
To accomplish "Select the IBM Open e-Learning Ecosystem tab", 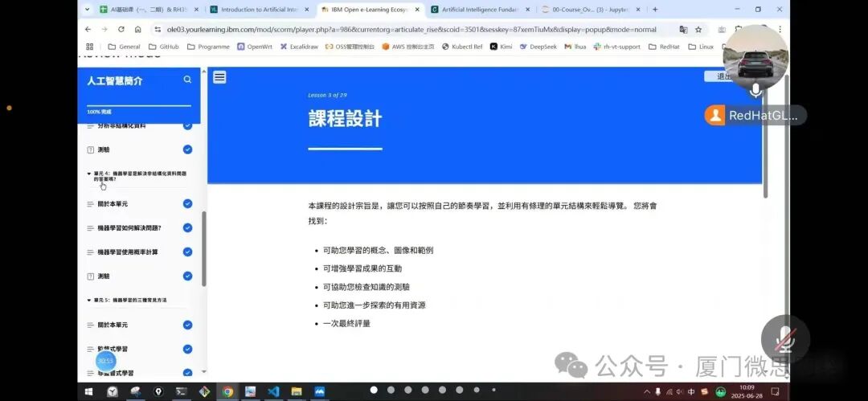I will (371, 10).
